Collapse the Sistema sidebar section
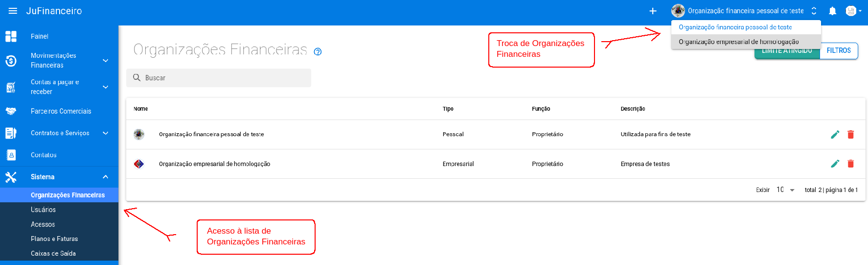The height and width of the screenshot is (265, 868). point(105,177)
